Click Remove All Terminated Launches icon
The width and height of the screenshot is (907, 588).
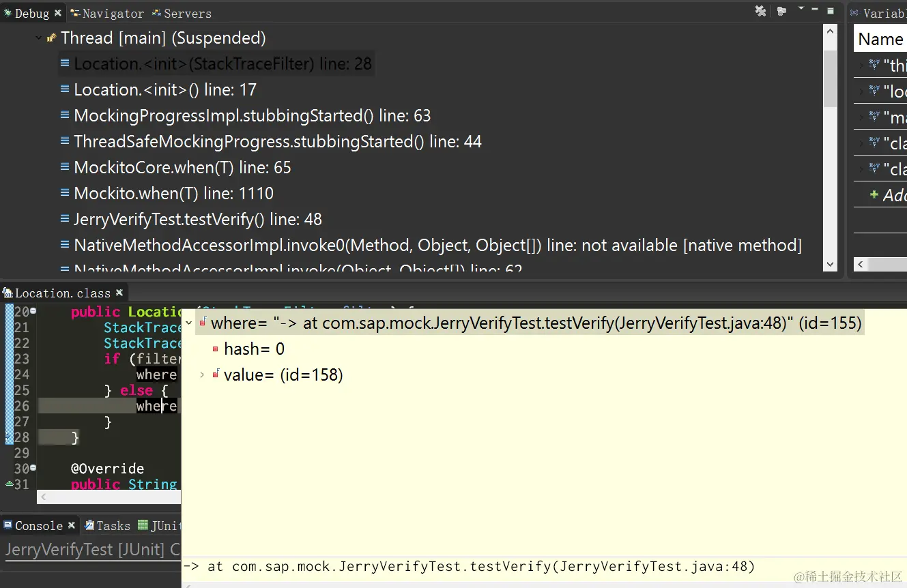click(x=760, y=11)
